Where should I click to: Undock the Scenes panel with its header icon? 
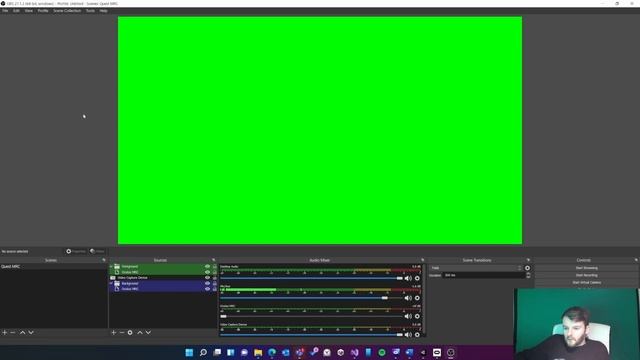point(104,260)
